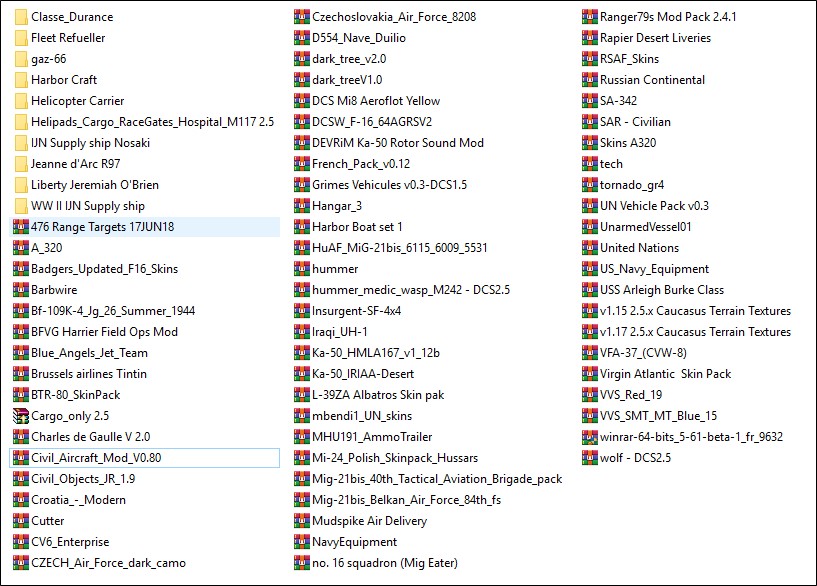Select Czechoslovakia_Air_Force_8208 file name
The height and width of the screenshot is (586, 817).
pyautogui.click(x=394, y=17)
